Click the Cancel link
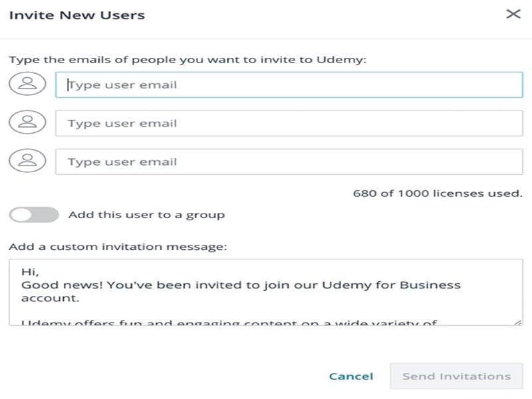532x399 pixels. (351, 376)
